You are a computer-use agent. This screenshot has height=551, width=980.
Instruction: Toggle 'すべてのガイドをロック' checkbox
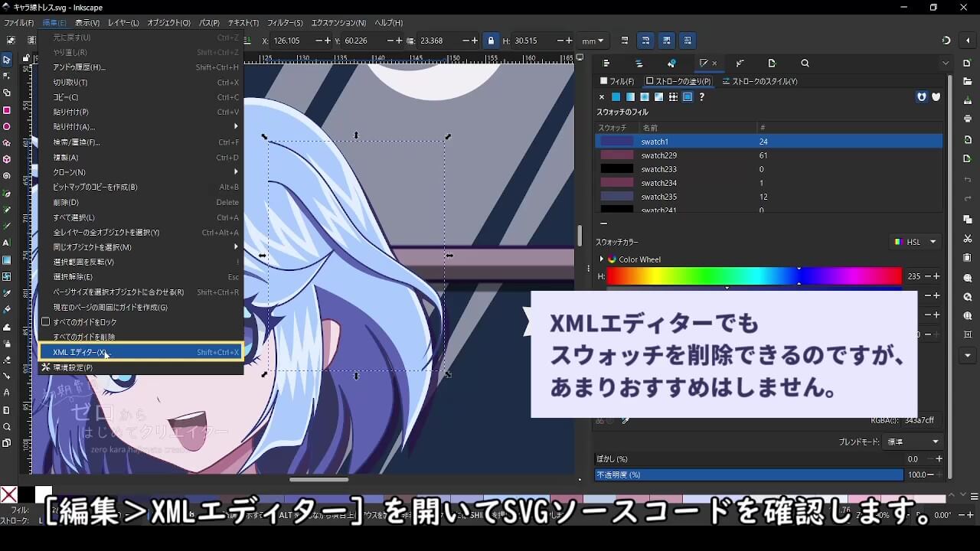click(46, 322)
